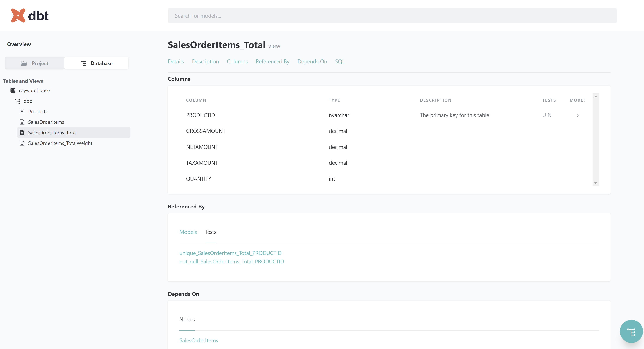Switch to the Database view
The height and width of the screenshot is (349, 644).
click(x=101, y=63)
